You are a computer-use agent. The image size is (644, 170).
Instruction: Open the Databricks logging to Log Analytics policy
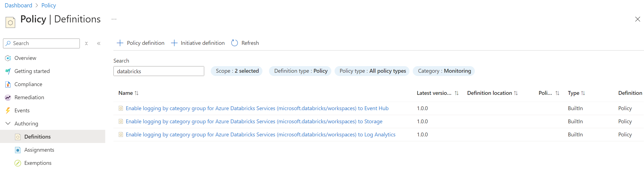260,134
